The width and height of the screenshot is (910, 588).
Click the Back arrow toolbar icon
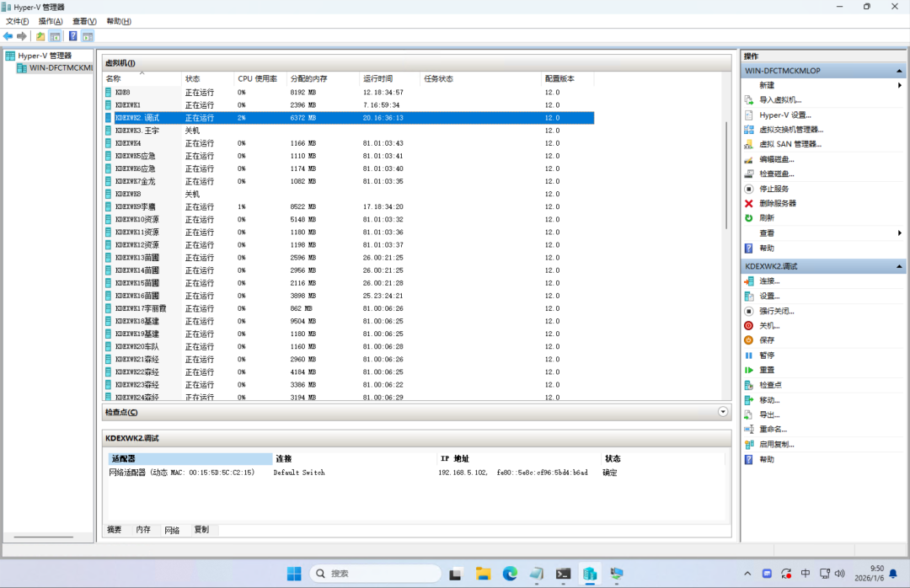tap(8, 36)
